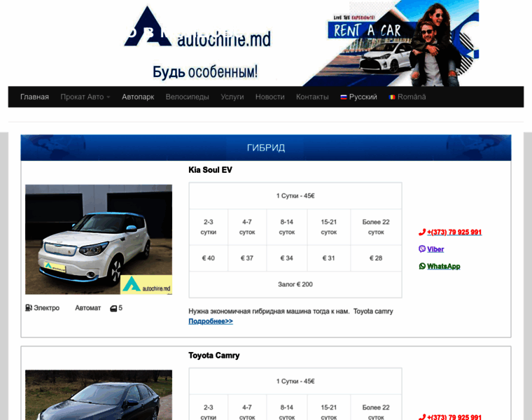The height and width of the screenshot is (420, 532).
Task: Call +(373) 79 925 991 for Kia Soul
Action: [x=454, y=232]
